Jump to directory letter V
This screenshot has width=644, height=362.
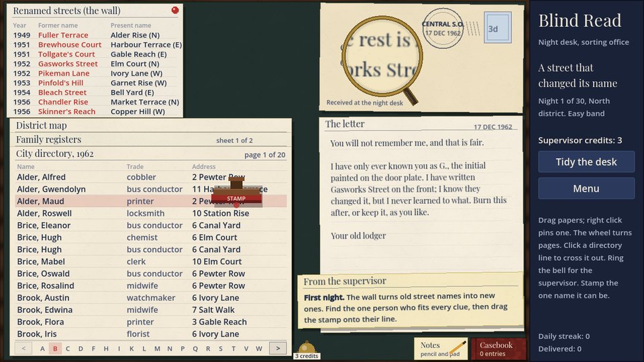coord(246,349)
